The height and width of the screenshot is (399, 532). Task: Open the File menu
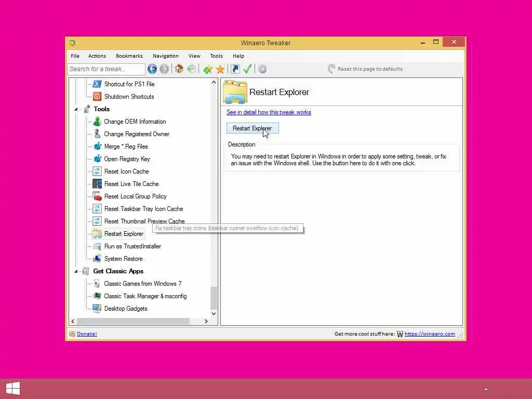pos(75,56)
